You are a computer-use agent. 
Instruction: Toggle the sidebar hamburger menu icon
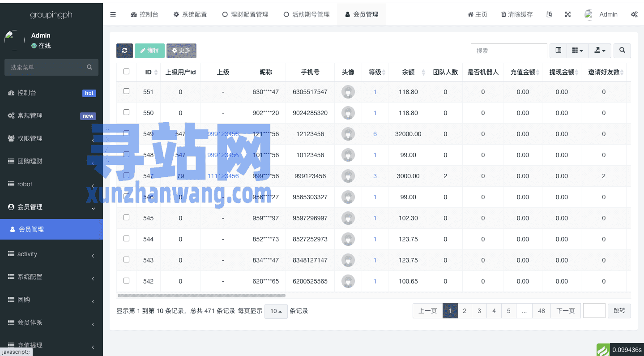tap(113, 14)
